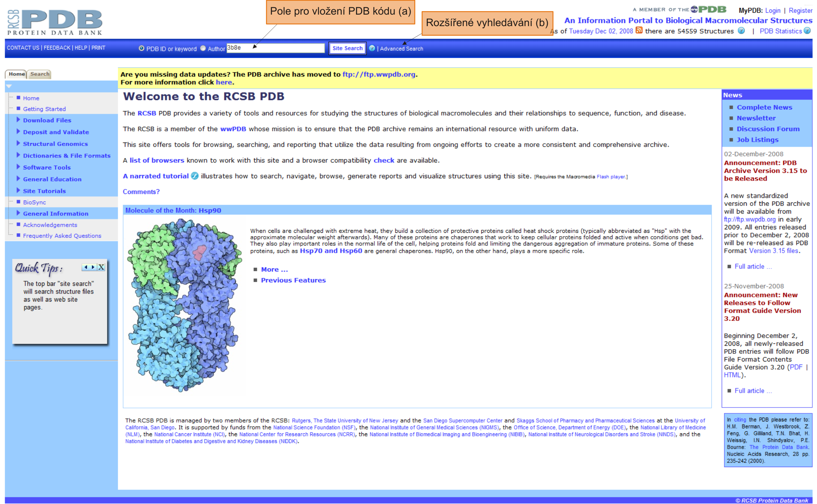
Task: Open 'A narrated tutorial' link
Action: click(156, 176)
